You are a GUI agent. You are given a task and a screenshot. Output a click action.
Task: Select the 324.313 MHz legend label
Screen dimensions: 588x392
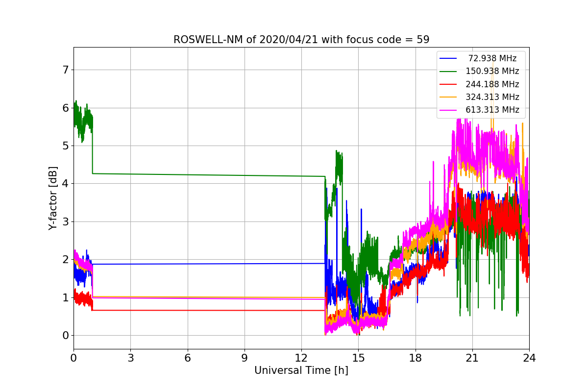(x=492, y=97)
